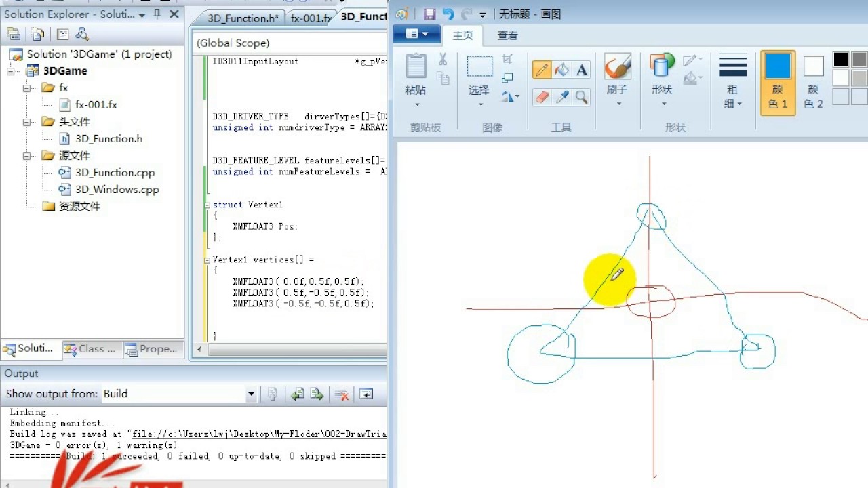868x488 pixels.
Task: Collapse the 头文件 folder node
Action: coord(27,121)
